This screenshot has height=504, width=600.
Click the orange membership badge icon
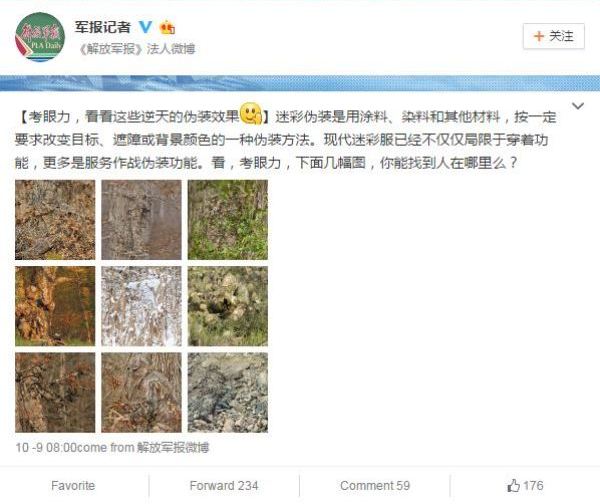pyautogui.click(x=167, y=27)
